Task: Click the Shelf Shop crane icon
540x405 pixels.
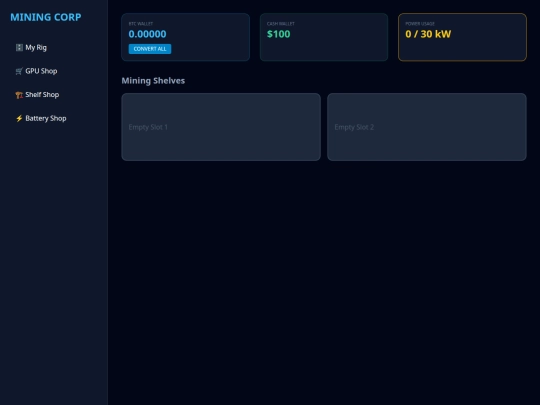Action: [x=19, y=95]
